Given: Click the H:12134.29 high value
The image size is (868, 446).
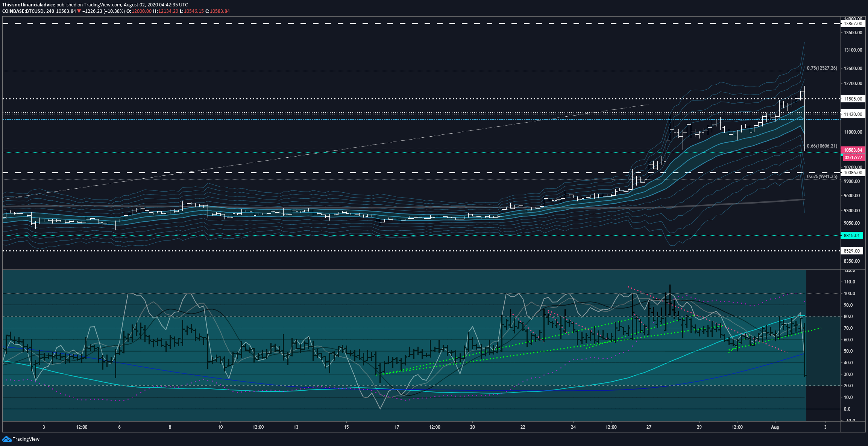Looking at the screenshot, I should pyautogui.click(x=165, y=11).
